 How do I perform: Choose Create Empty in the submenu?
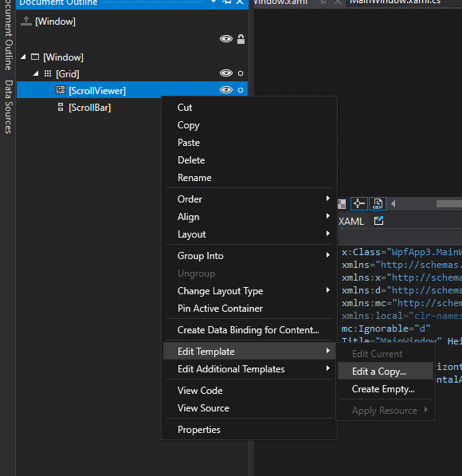[386, 389]
